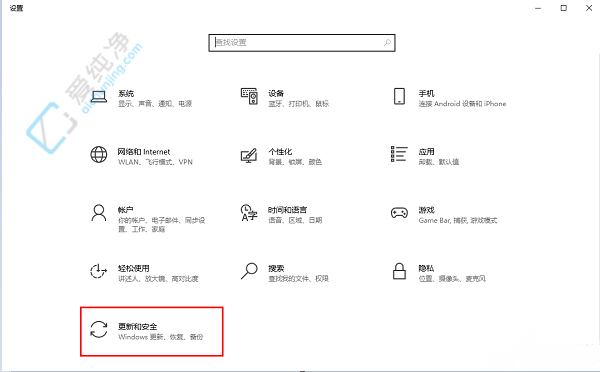Open the 轻松使用 ease of access icon
Image resolution: width=600 pixels, height=372 pixels.
(99, 271)
